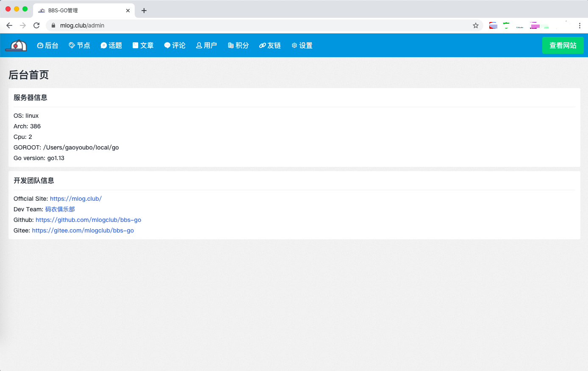588x371 pixels.
Task: Navigate to 文章 articles management
Action: click(x=143, y=45)
